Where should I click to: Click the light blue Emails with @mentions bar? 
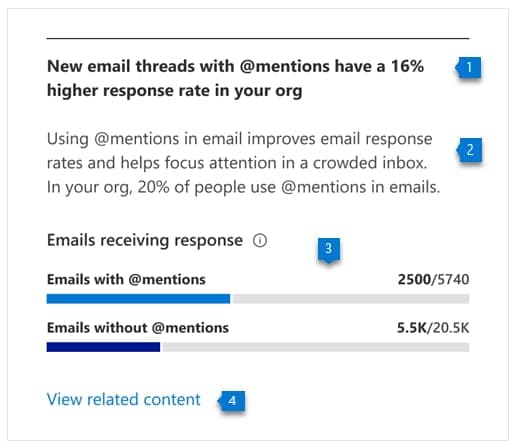point(138,299)
